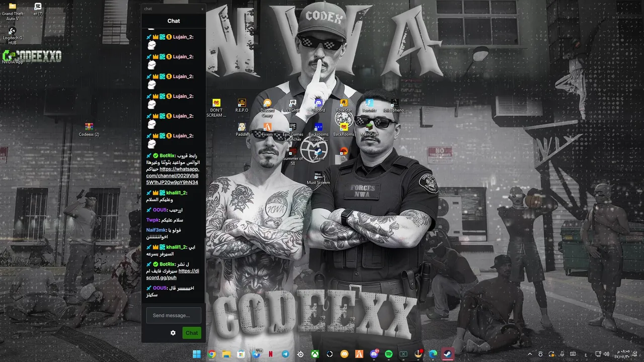Open the whatsapp.com channel link in chat
Viewport: 644px width, 362px height.
click(x=173, y=175)
